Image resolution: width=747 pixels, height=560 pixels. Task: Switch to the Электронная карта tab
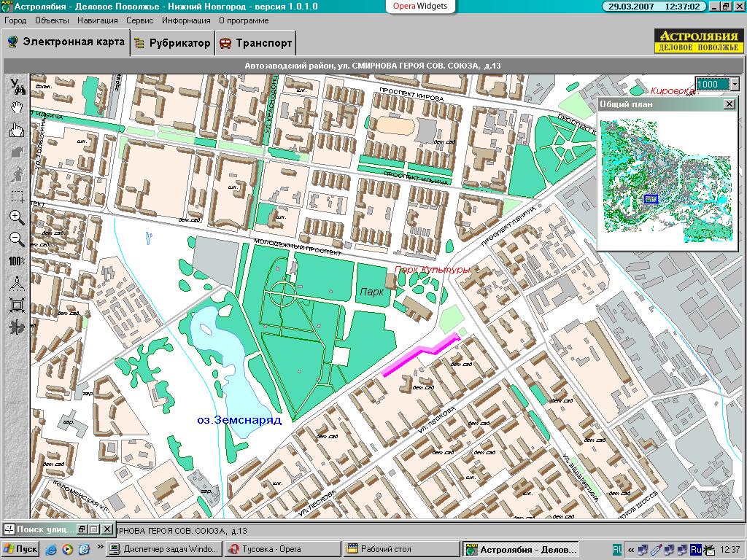coord(66,42)
